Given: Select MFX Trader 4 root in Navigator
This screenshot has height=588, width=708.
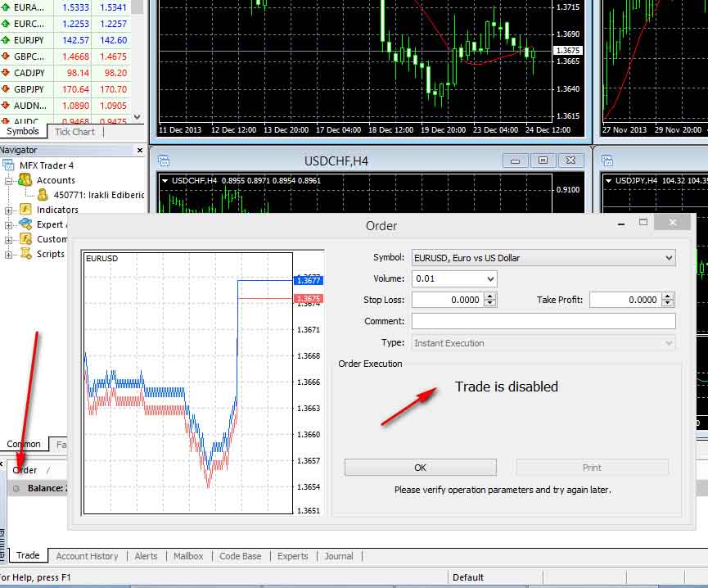Looking at the screenshot, I should pos(47,165).
